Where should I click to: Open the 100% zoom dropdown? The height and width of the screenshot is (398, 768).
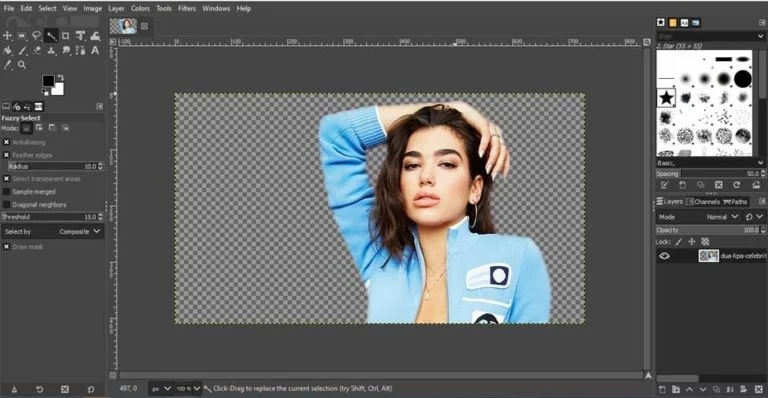pyautogui.click(x=188, y=389)
